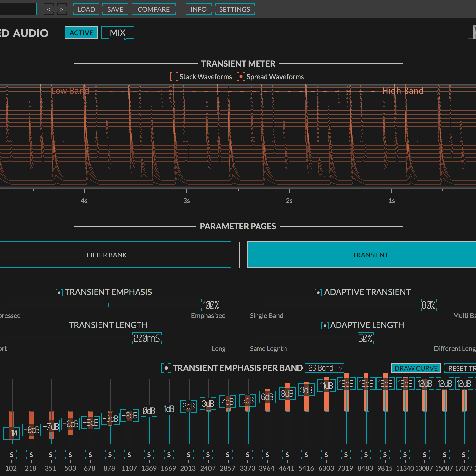This screenshot has height=476, width=476.
Task: Open the 26 Band dropdown
Action: pos(324,368)
